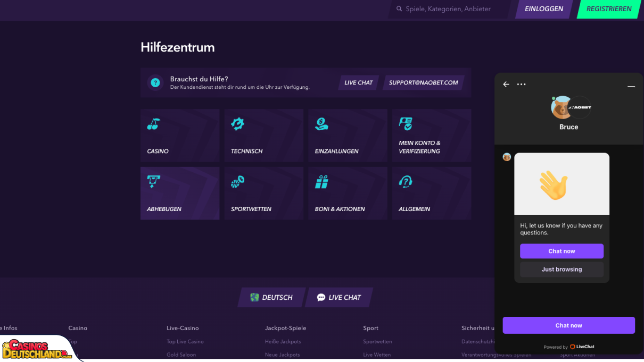644x362 pixels.
Task: Open the Casino footer heading
Action: (x=78, y=328)
